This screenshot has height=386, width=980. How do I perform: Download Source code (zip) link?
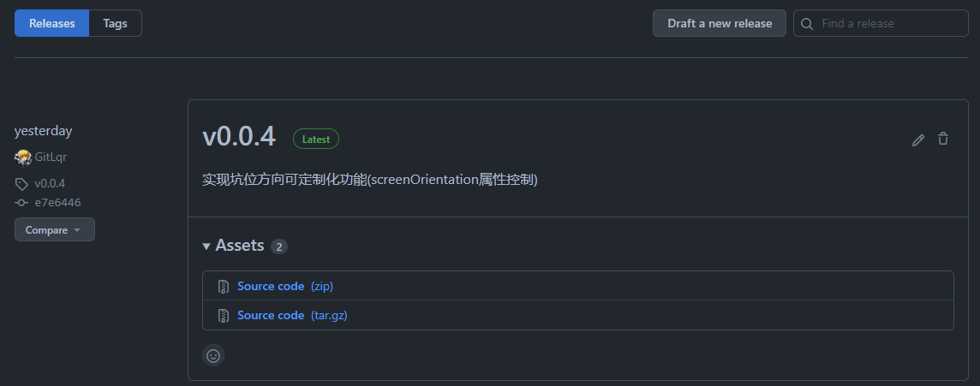[x=285, y=286]
